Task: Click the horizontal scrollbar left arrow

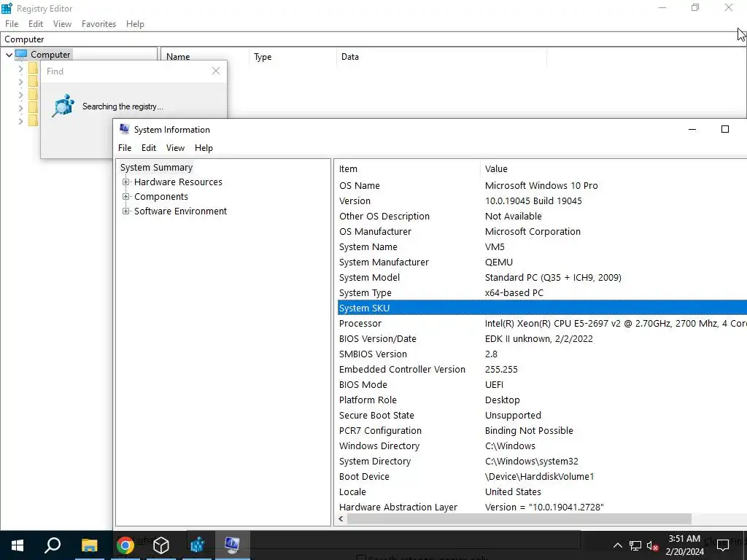Action: pos(341,519)
